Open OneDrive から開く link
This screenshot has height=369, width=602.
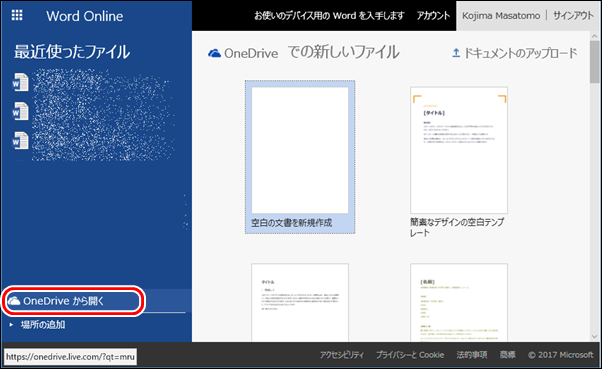(x=63, y=301)
